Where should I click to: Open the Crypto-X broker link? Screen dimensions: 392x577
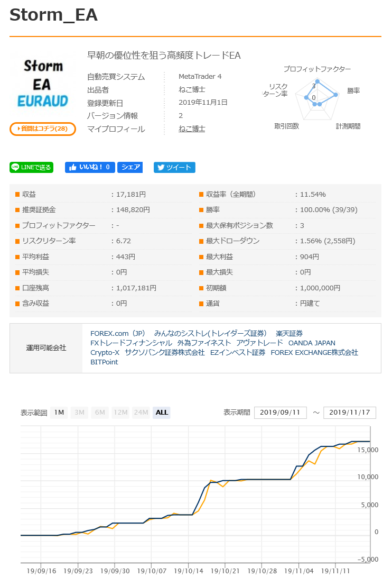(x=105, y=353)
